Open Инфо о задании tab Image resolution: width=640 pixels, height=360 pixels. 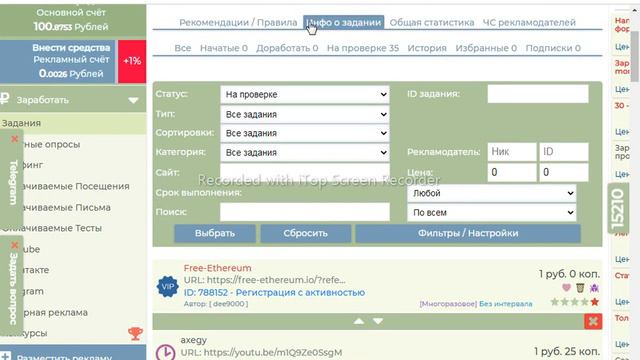tap(344, 22)
